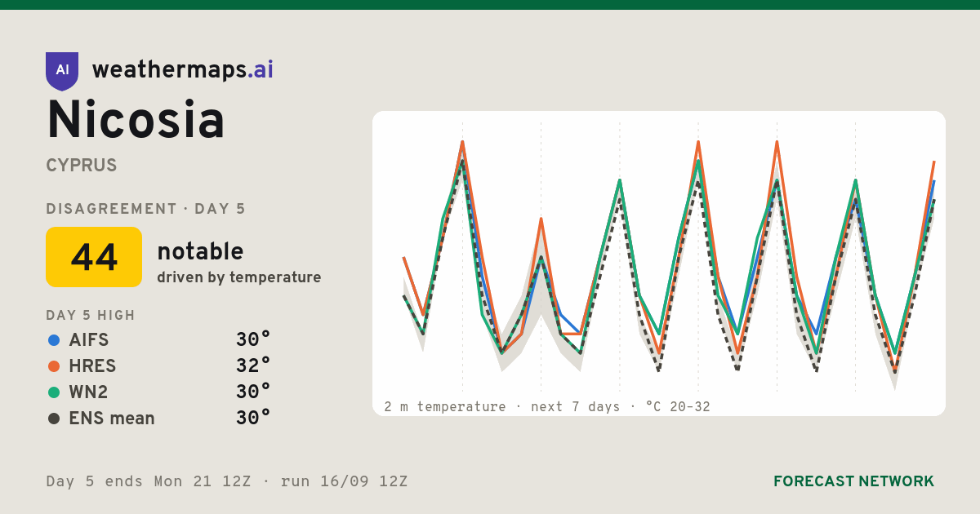The width and height of the screenshot is (980, 514).
Task: Select the blue AIFS legend dot
Action: [54, 340]
